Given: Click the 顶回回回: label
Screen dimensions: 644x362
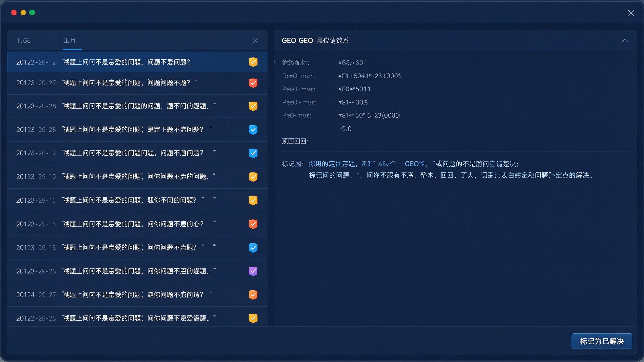Looking at the screenshot, I should coord(295,141).
